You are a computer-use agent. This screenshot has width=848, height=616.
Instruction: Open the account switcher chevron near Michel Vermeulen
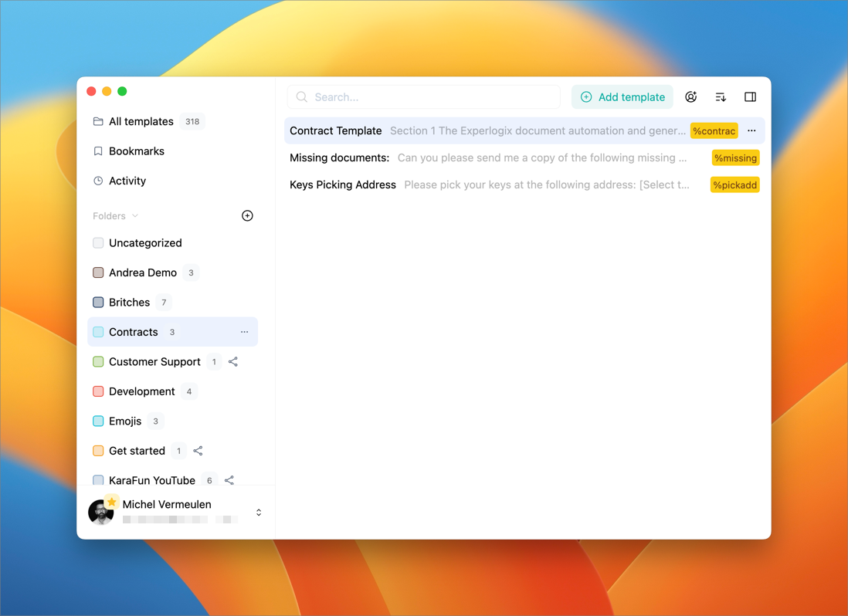pos(259,511)
